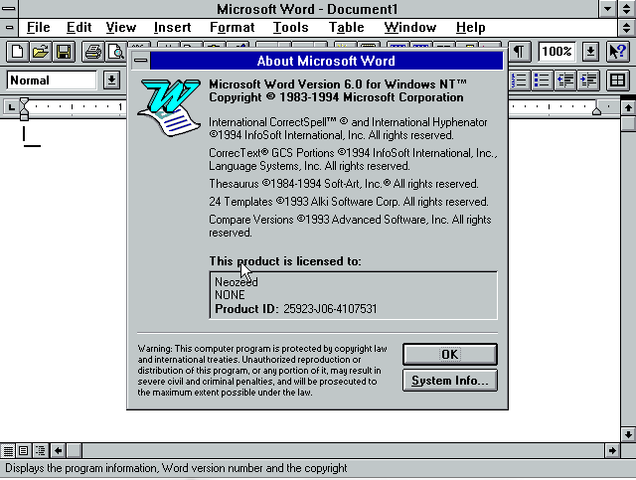This screenshot has width=636, height=480.
Task: Click the licensed name "Neozeed"
Action: pos(236,282)
